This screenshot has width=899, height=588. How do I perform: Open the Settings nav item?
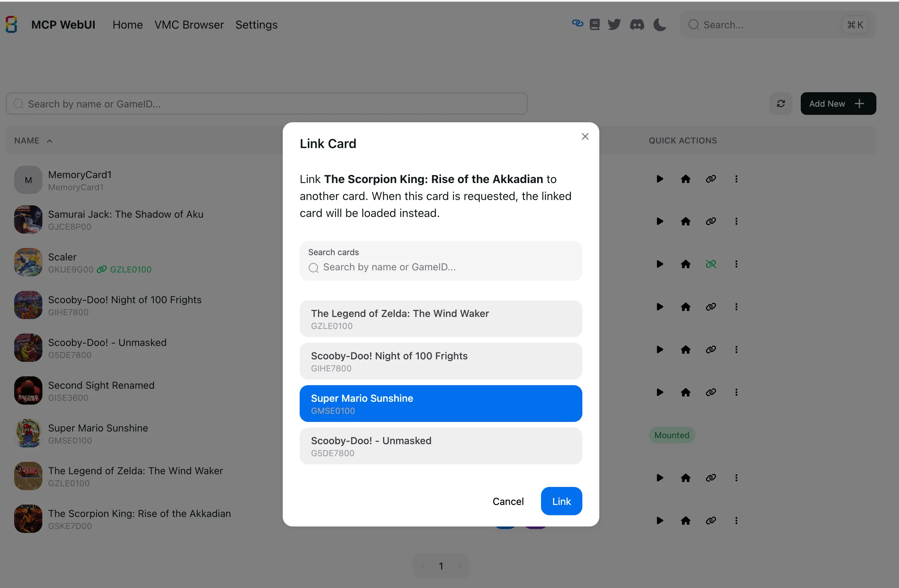coord(256,25)
